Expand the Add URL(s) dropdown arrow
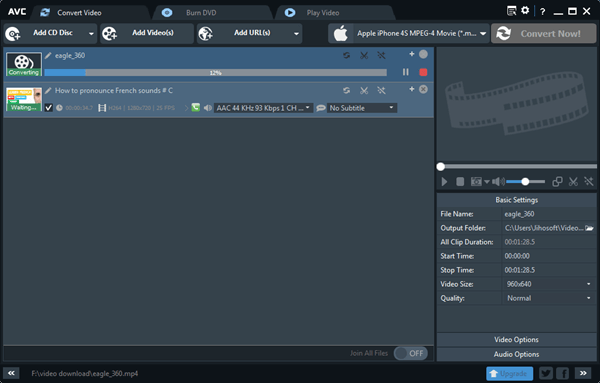 tap(296, 34)
